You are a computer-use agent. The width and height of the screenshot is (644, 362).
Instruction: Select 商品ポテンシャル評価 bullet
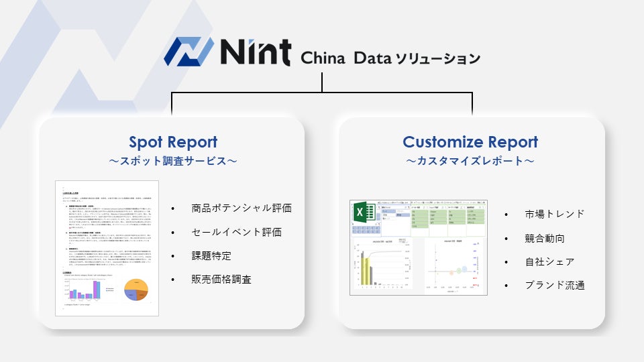pos(241,208)
